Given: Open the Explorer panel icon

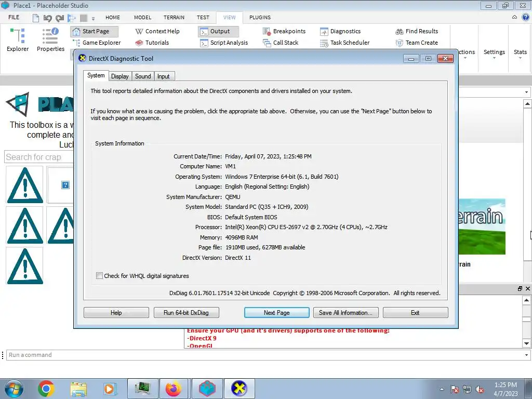Looking at the screenshot, I should pyautogui.click(x=18, y=39).
